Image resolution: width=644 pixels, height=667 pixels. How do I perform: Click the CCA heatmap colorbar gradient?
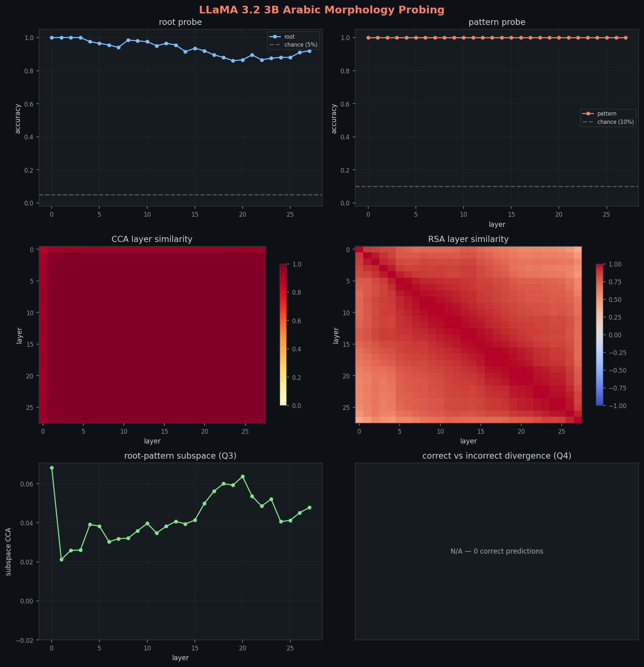[283, 335]
